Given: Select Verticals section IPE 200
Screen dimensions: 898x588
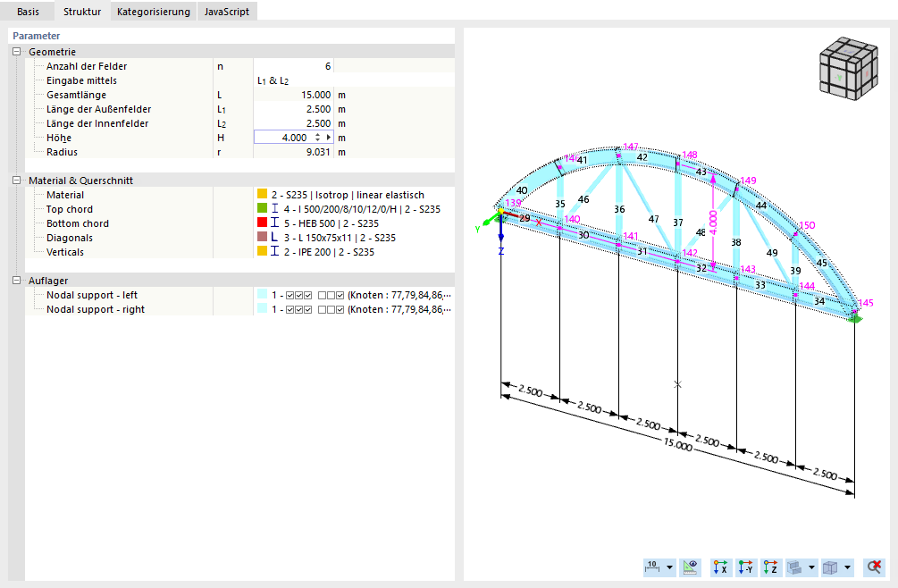Looking at the screenshot, I should pos(329,252).
